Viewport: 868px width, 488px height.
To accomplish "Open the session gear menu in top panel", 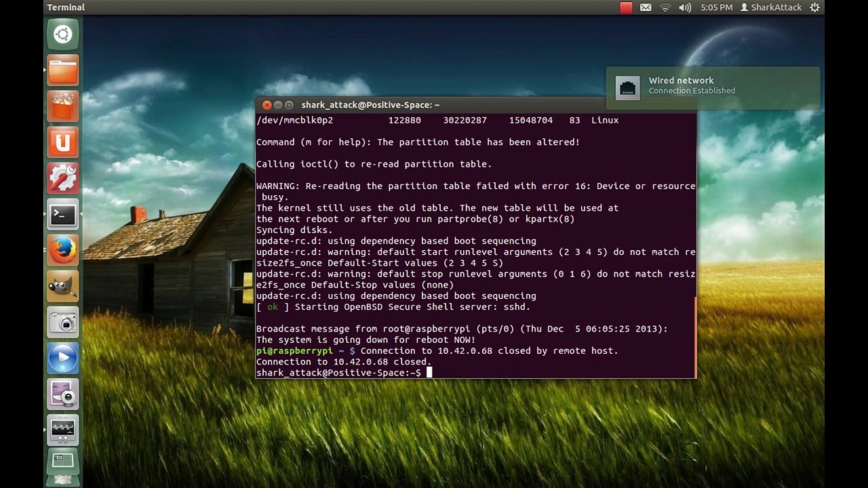I will point(815,7).
